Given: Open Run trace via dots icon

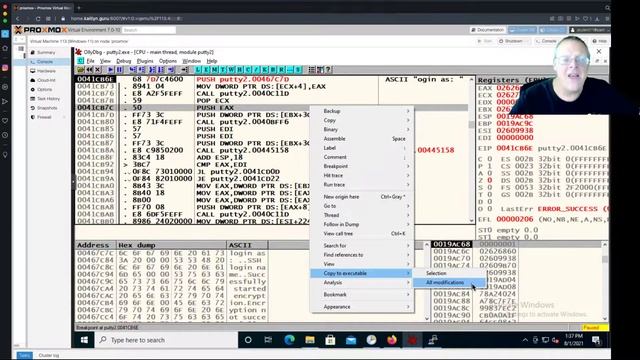Looking at the screenshot, I should coord(290,70).
